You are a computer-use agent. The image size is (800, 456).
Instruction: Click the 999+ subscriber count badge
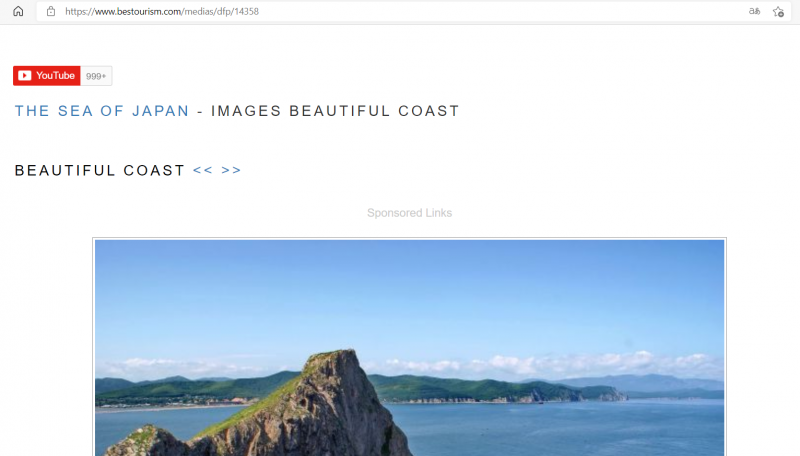coord(96,76)
